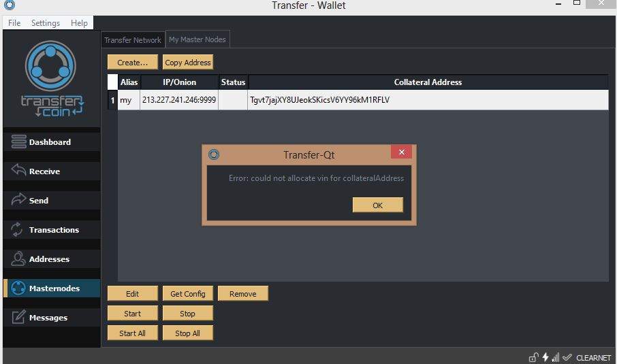Go to the Masternodes label
Image resolution: width=617 pixels, height=364 pixels.
(x=54, y=288)
